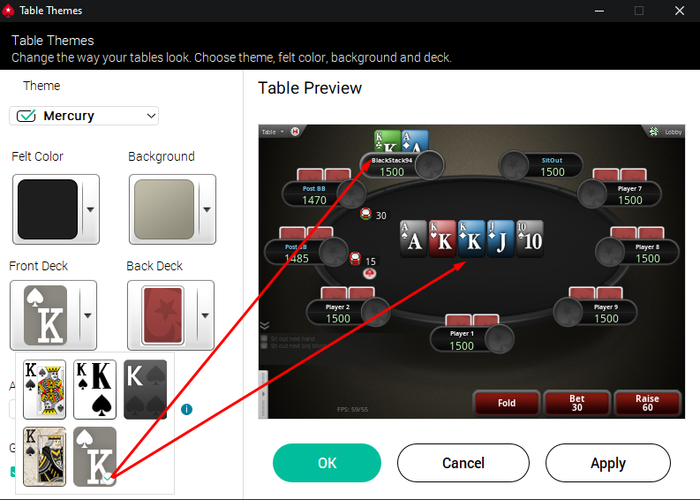
Task: Open the Background color dropdown arrow
Action: (207, 209)
